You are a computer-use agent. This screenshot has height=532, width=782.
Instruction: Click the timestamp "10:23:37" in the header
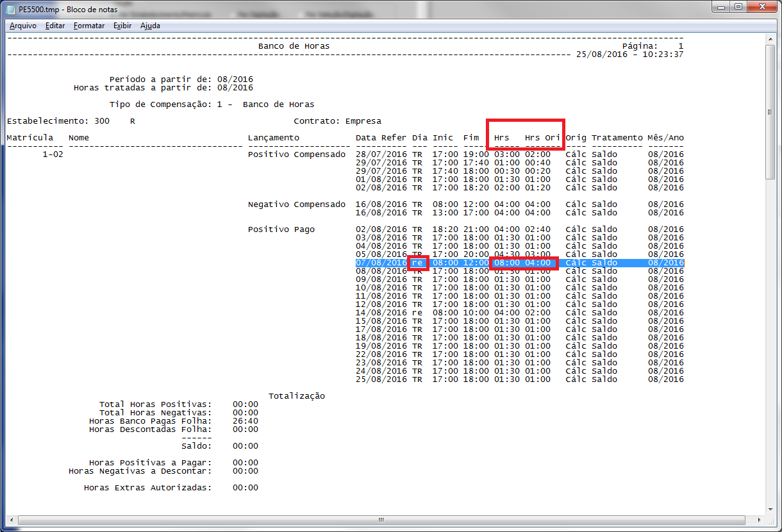tap(663, 54)
